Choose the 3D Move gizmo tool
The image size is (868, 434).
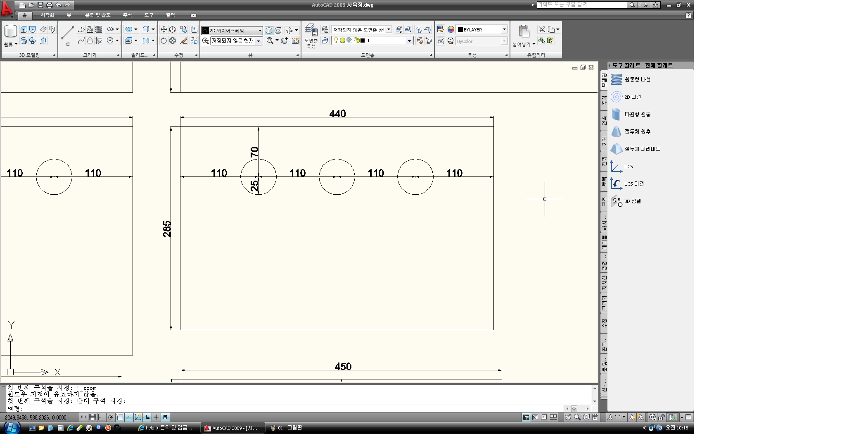[173, 29]
